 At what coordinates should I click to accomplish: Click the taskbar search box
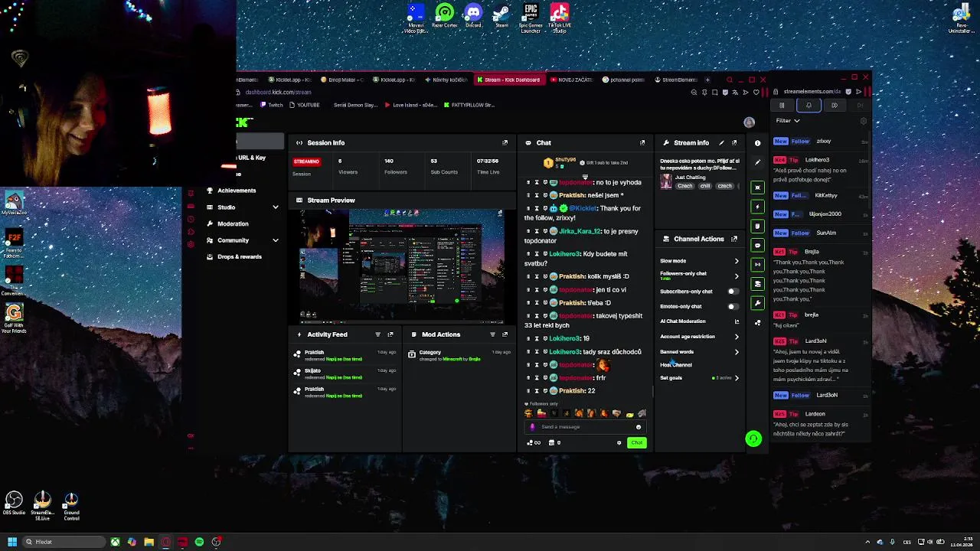point(64,542)
